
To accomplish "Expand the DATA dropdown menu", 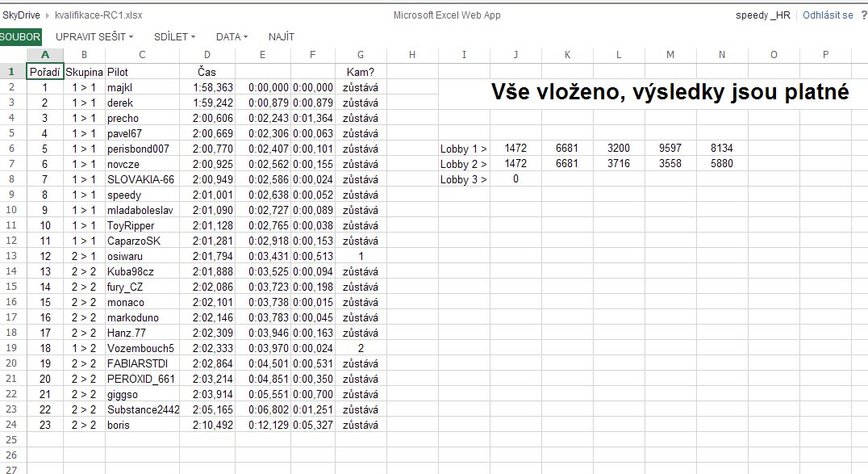I will tap(232, 36).
